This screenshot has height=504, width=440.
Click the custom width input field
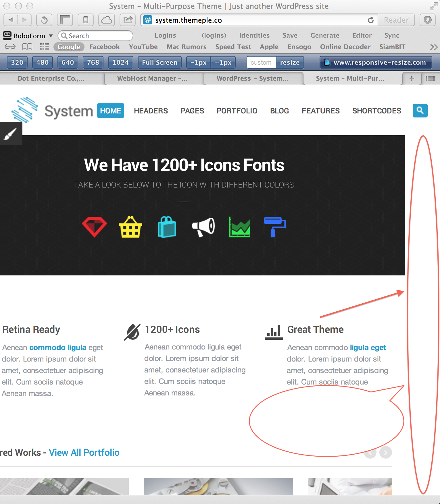pyautogui.click(x=261, y=62)
